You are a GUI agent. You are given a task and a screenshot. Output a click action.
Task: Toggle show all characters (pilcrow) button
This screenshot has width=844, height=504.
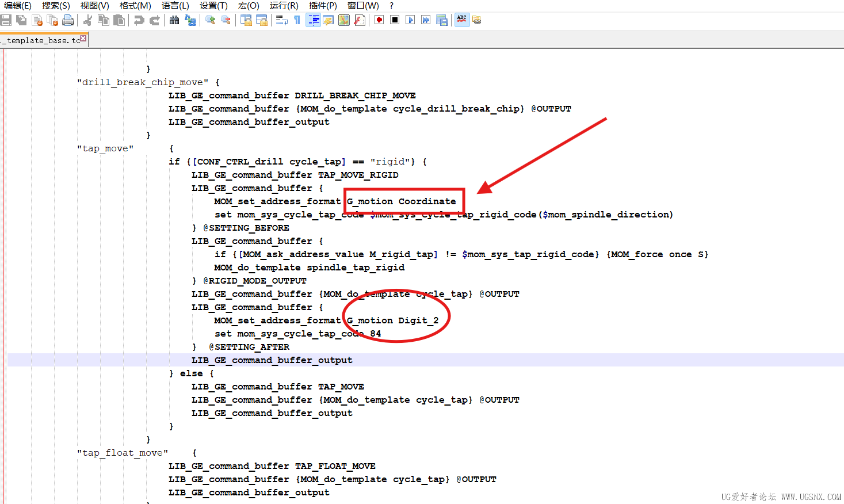pos(297,21)
